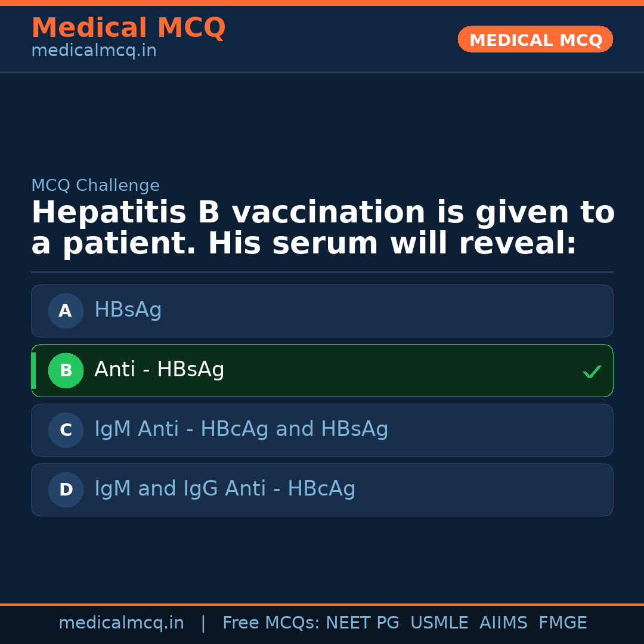Click the green B circle badge
The height and width of the screenshot is (644, 644).
click(66, 370)
